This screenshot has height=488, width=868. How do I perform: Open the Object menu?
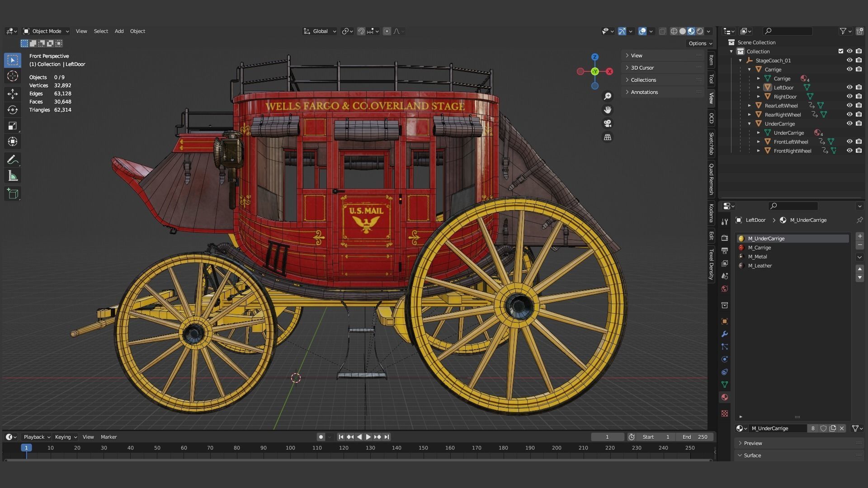click(137, 31)
